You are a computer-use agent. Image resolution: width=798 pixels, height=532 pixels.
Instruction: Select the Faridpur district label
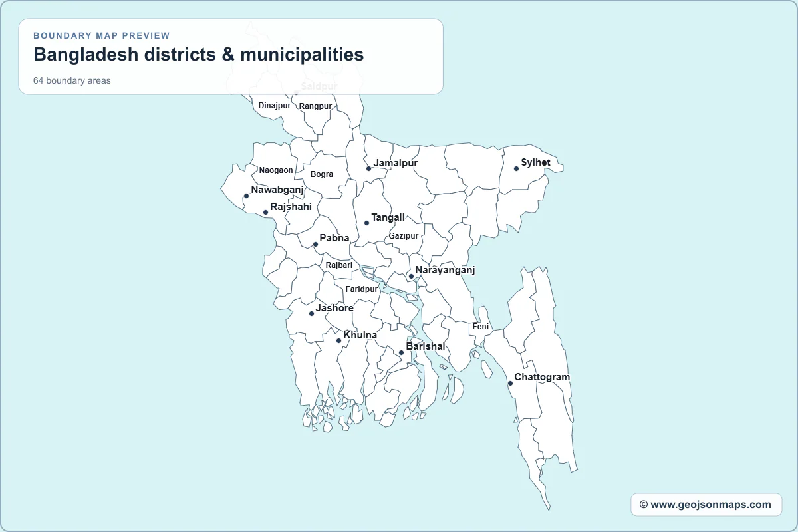pos(362,289)
